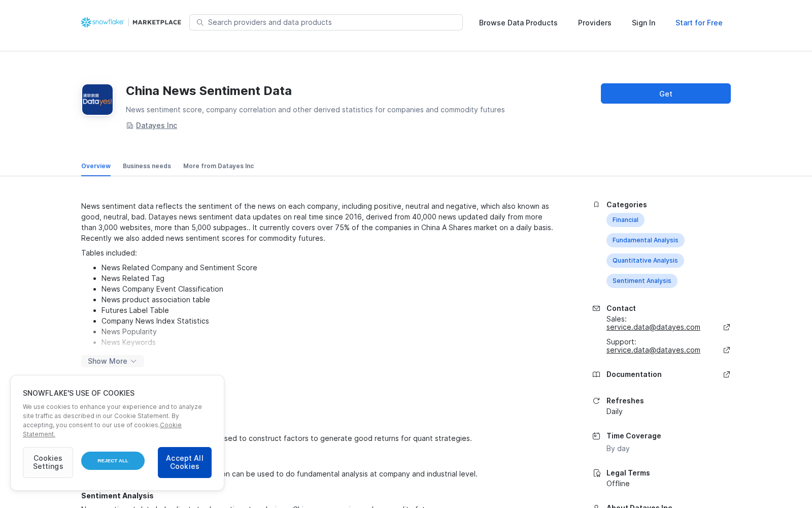Open the Documentation link text
812x508 pixels.
click(x=634, y=374)
